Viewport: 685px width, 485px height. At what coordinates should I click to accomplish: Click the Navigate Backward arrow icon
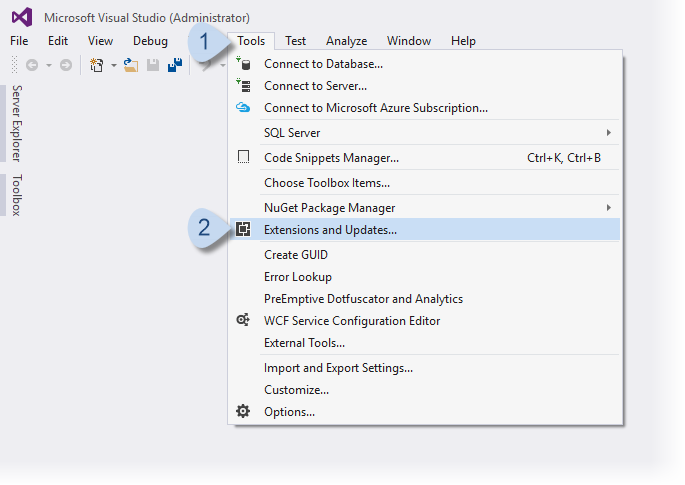click(32, 65)
